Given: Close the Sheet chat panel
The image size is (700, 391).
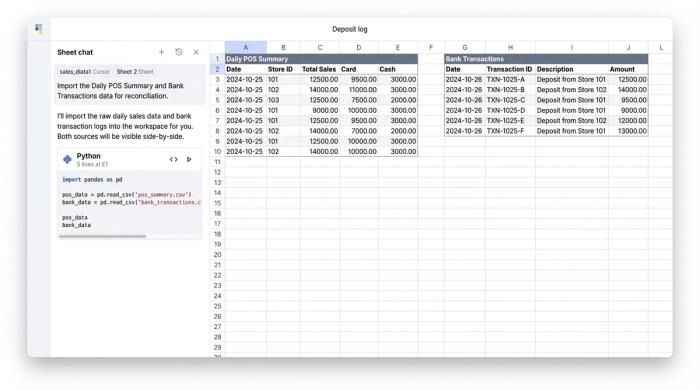Looking at the screenshot, I should (x=196, y=52).
